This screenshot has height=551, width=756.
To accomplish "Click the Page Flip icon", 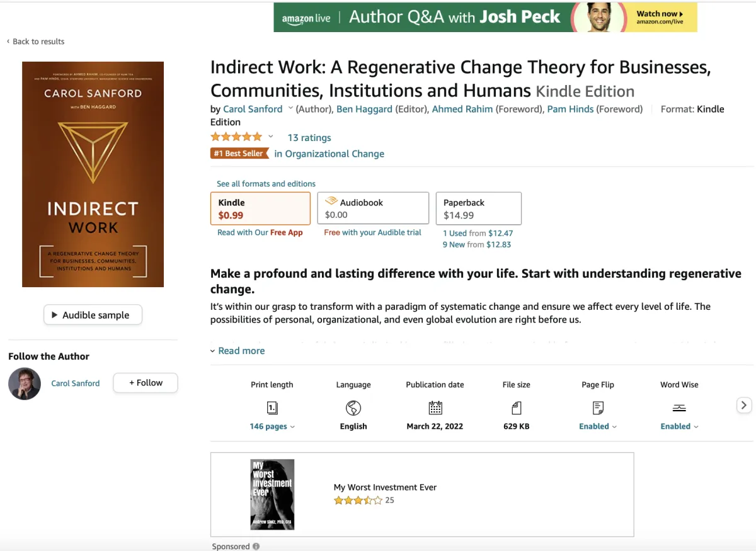I will pyautogui.click(x=598, y=408).
